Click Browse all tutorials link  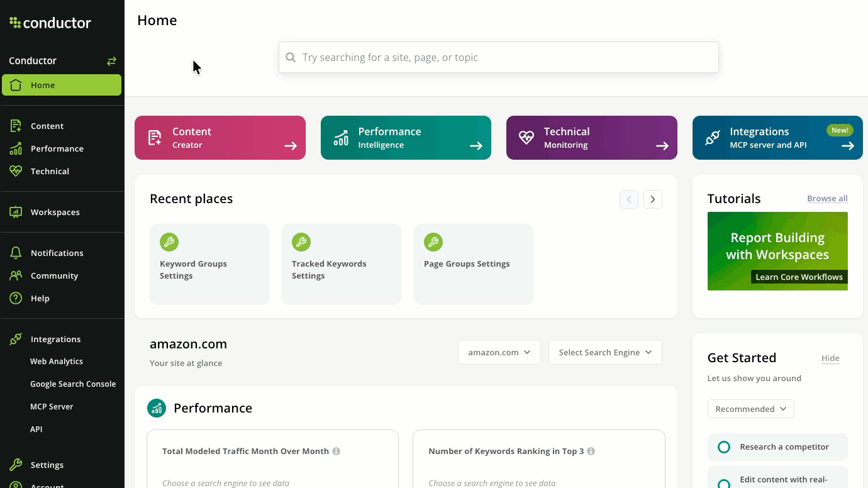click(x=827, y=199)
